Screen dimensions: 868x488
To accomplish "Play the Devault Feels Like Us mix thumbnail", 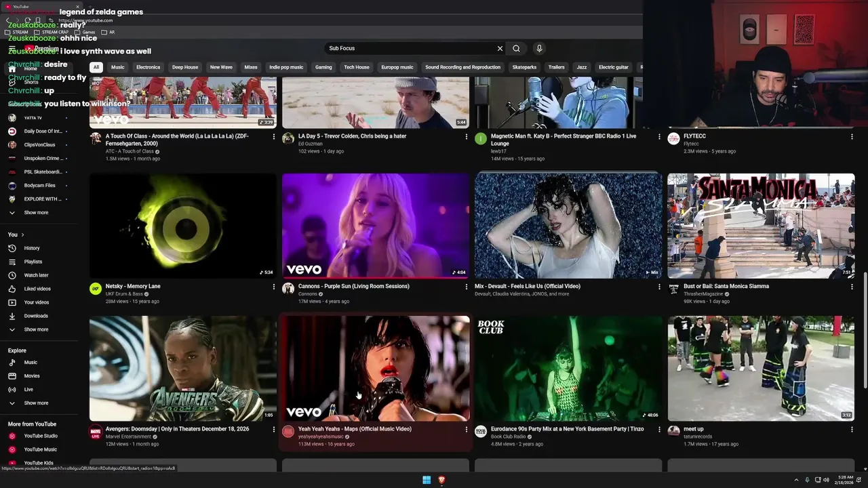I will pyautogui.click(x=568, y=226).
